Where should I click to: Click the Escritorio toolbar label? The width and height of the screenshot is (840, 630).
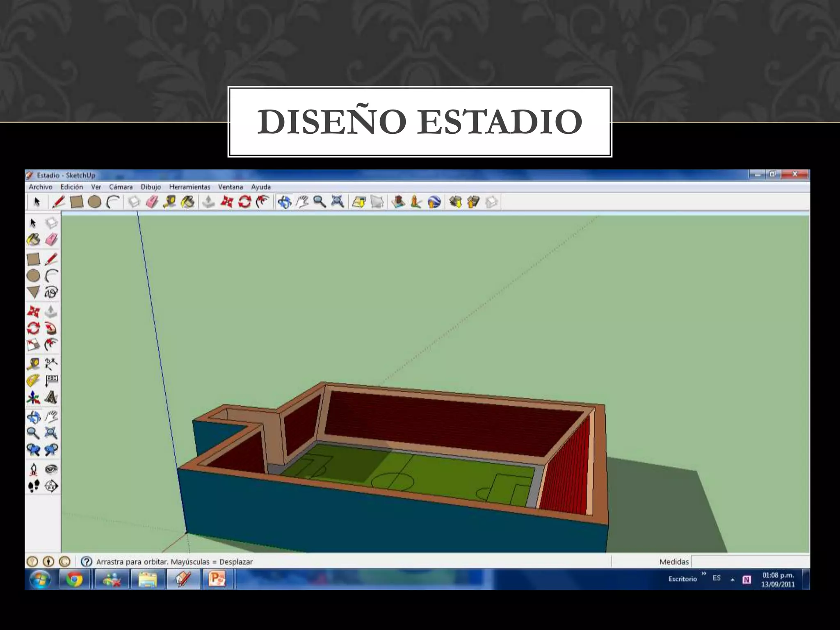(682, 579)
